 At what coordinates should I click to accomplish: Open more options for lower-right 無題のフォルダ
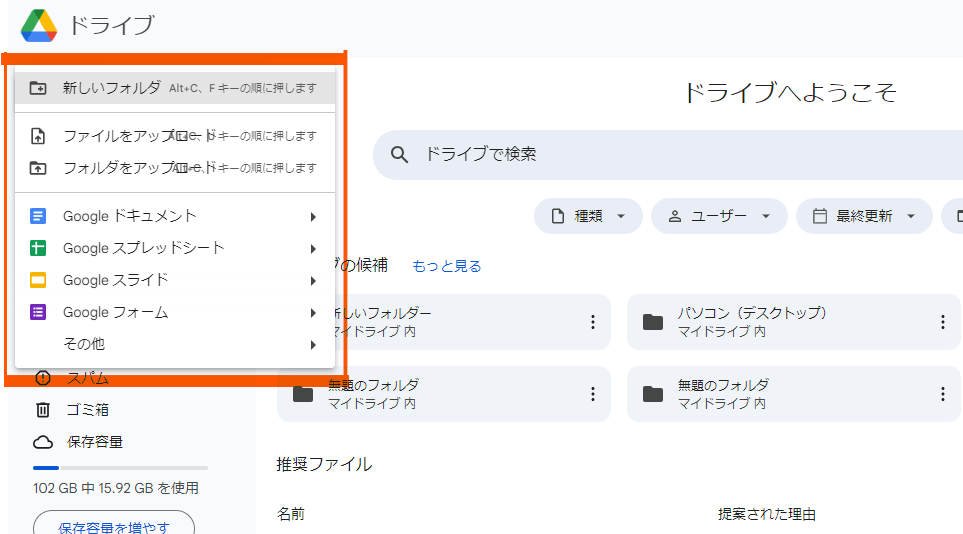(x=943, y=394)
